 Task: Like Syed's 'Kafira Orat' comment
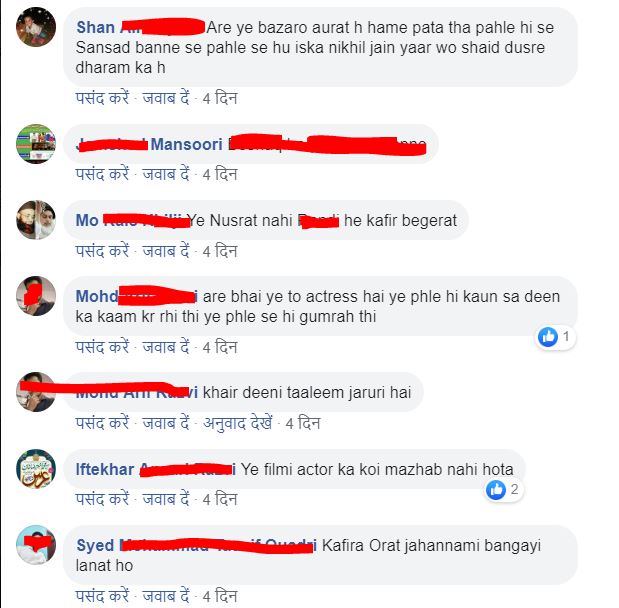click(102, 596)
